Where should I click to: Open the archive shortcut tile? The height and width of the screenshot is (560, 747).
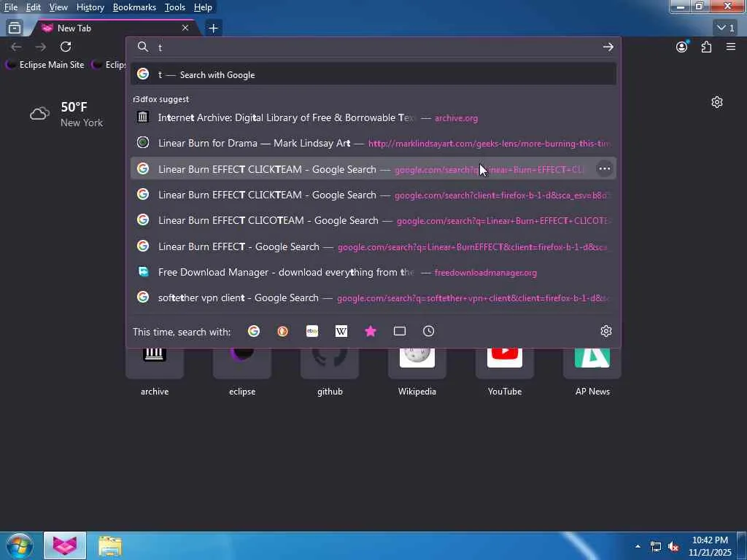(155, 363)
